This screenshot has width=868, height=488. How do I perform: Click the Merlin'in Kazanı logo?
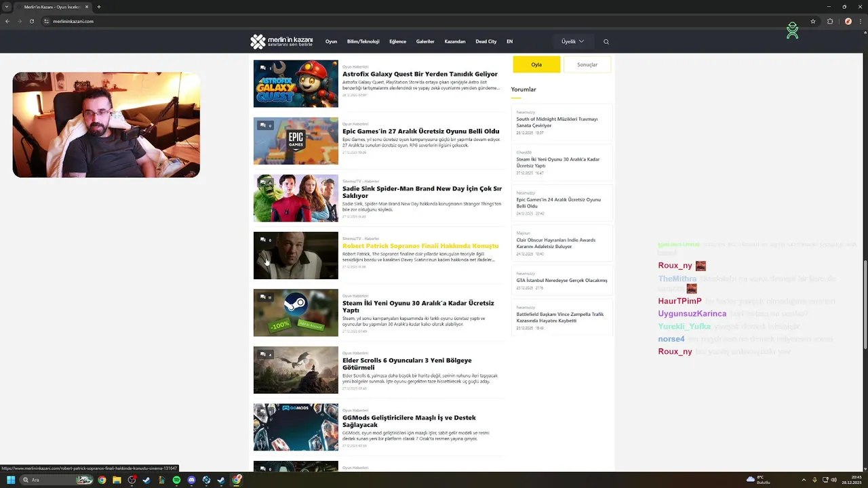[x=281, y=41]
